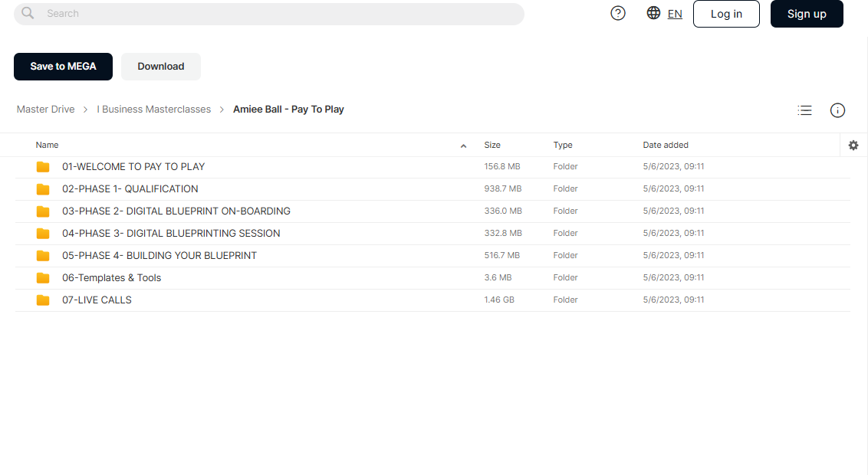Select 02-PHASE 1- QUALIFICATION name
Screen dimensions: 868x475
coord(130,188)
